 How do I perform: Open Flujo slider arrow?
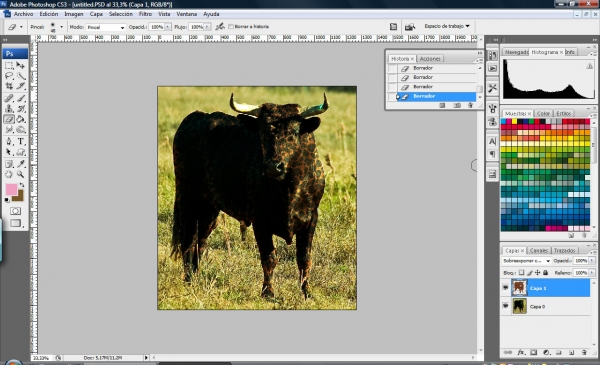tap(207, 27)
